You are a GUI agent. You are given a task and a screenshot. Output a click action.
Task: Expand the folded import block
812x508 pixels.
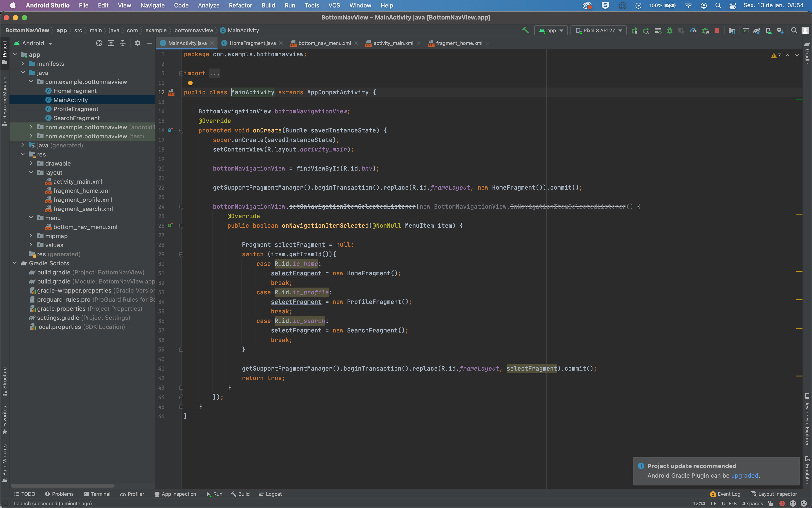coord(181,73)
